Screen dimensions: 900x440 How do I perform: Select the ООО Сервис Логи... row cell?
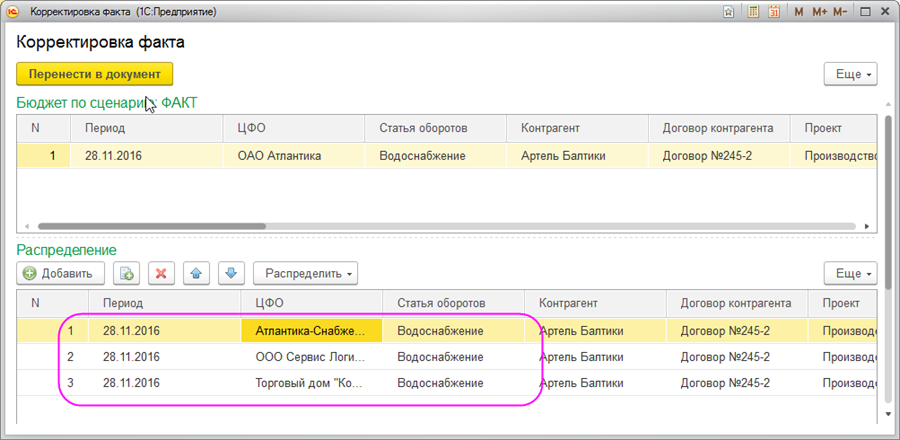click(311, 357)
